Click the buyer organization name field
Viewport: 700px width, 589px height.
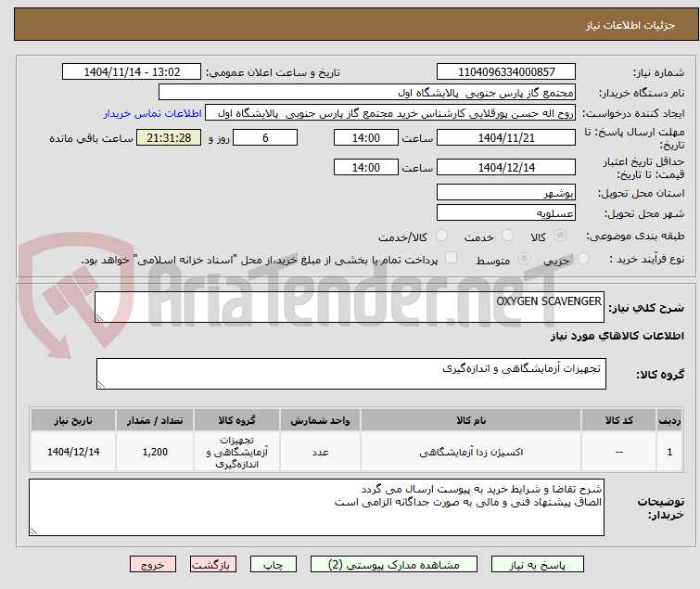tap(367, 93)
